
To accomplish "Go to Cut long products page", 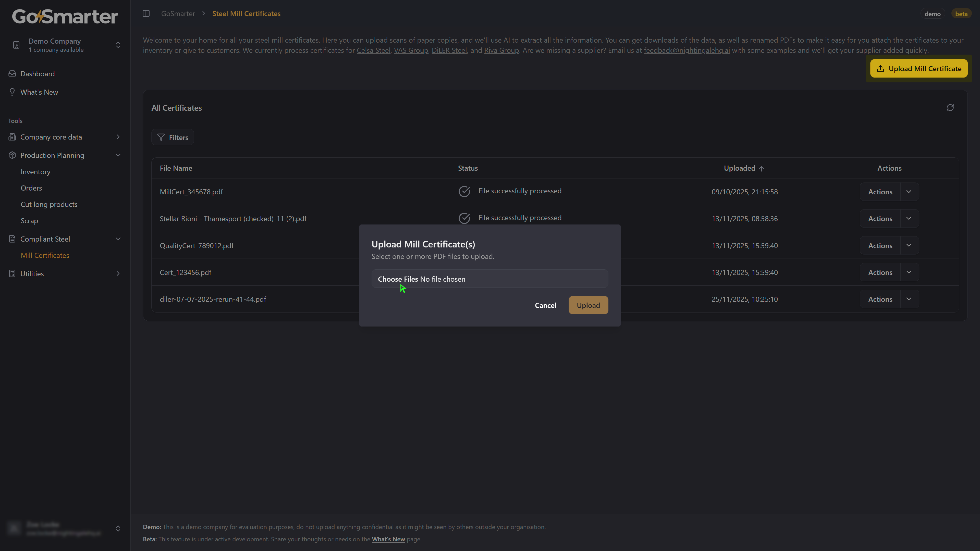I will 49,205.
